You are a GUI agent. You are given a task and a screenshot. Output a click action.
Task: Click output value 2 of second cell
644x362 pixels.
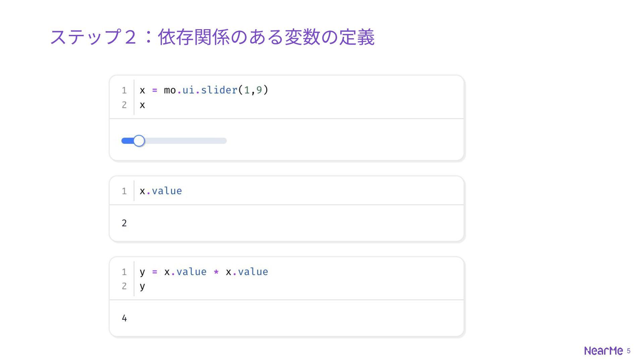point(124,223)
